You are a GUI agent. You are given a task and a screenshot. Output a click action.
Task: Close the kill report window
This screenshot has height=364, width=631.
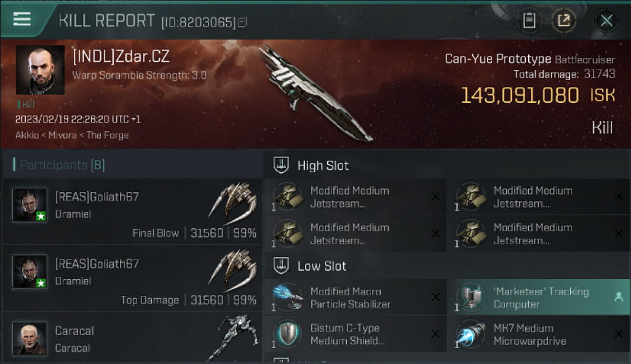(x=606, y=20)
